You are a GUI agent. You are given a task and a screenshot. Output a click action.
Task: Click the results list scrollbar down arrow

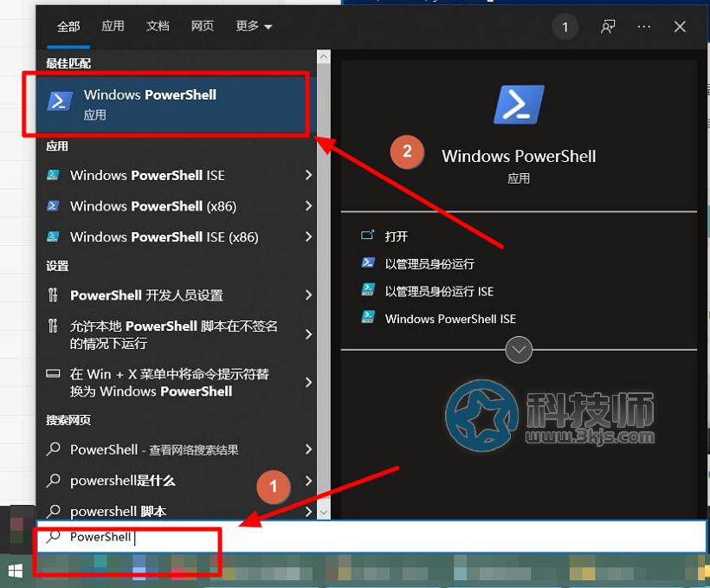[323, 513]
